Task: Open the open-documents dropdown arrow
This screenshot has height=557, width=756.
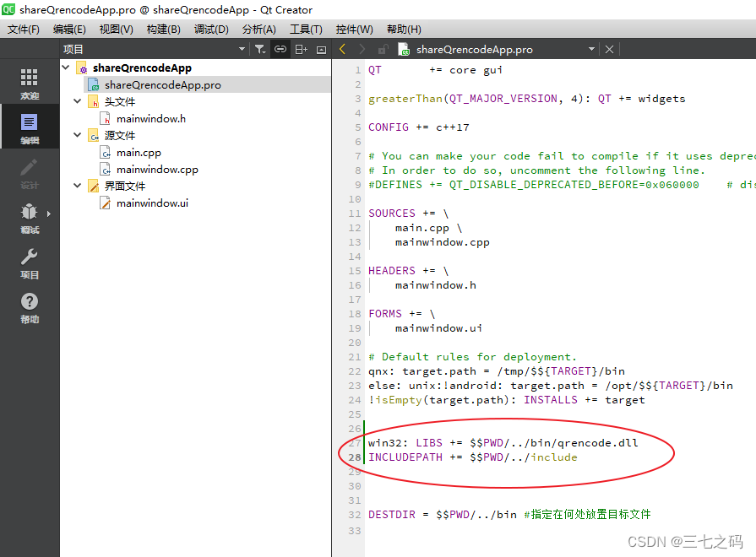Action: [591, 49]
